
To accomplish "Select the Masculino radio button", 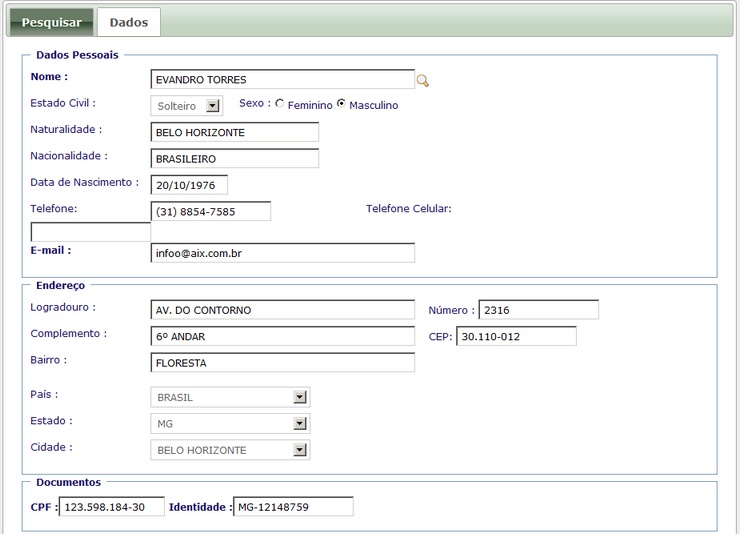I will point(341,104).
